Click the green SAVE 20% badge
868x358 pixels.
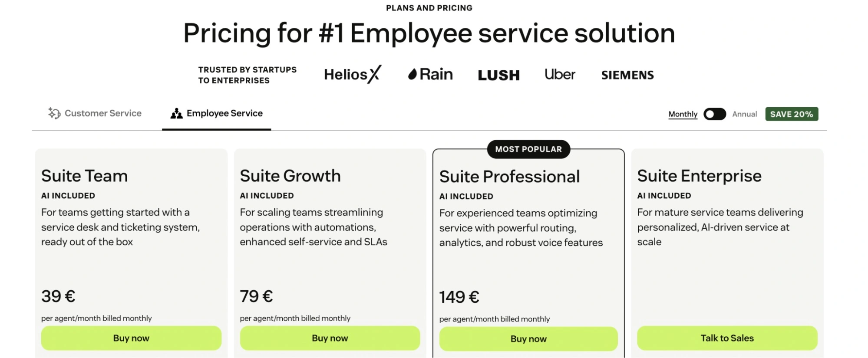pyautogui.click(x=792, y=114)
